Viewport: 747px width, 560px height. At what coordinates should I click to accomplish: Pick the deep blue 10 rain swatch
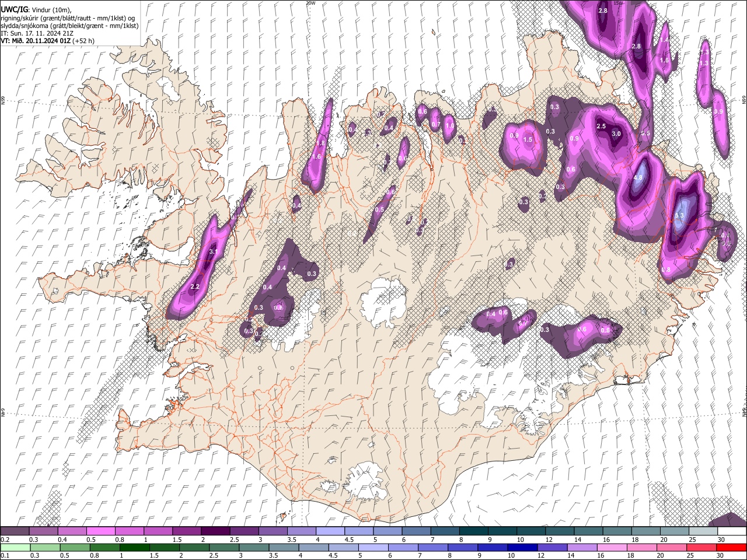522,547
